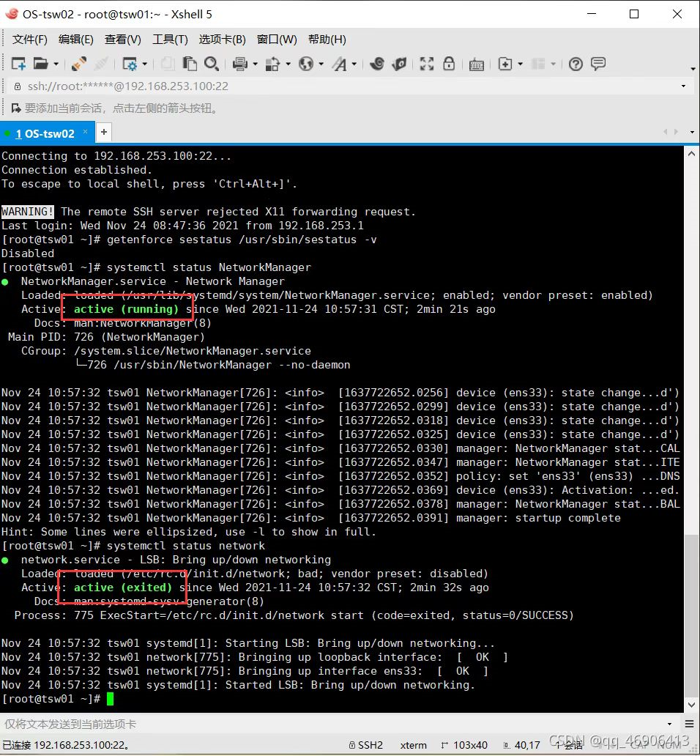Click the SSH2 lock status indicator
Image resolution: width=700 pixels, height=756 pixels.
tap(365, 745)
